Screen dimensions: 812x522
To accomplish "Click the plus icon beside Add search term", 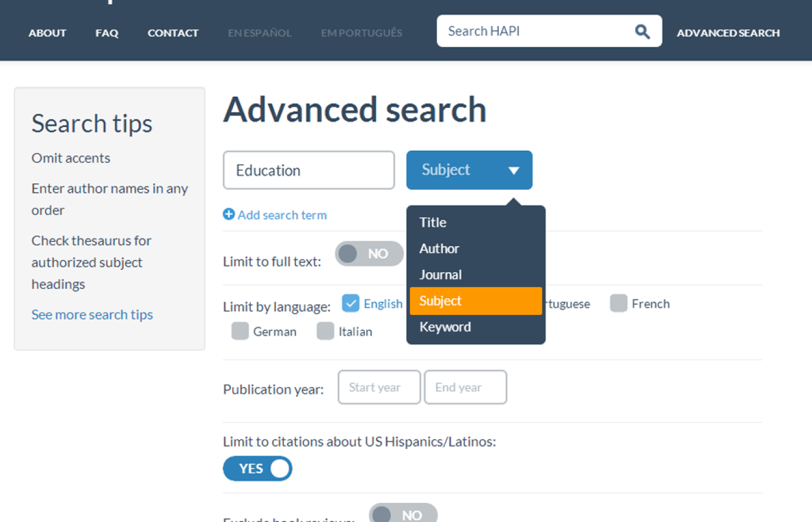I will 229,215.
